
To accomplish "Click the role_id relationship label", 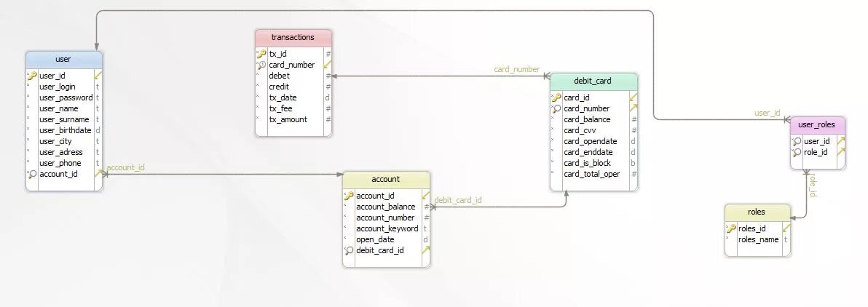I will click(813, 186).
